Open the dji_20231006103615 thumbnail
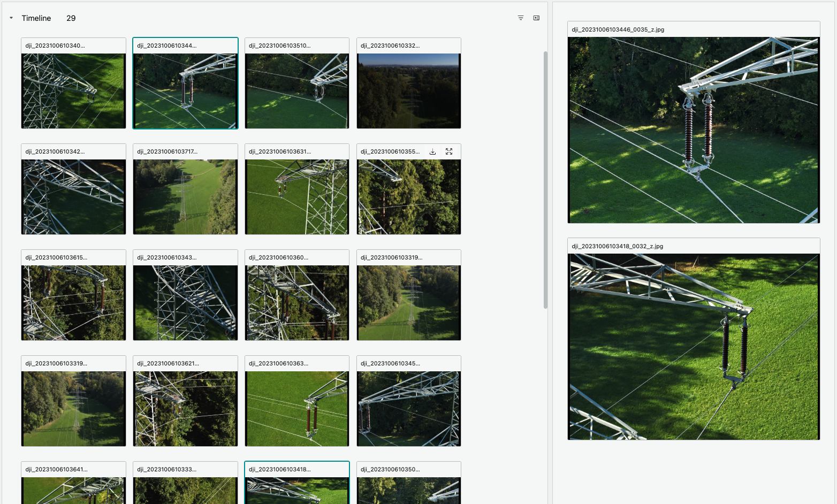Image resolution: width=837 pixels, height=504 pixels. pyautogui.click(x=74, y=302)
